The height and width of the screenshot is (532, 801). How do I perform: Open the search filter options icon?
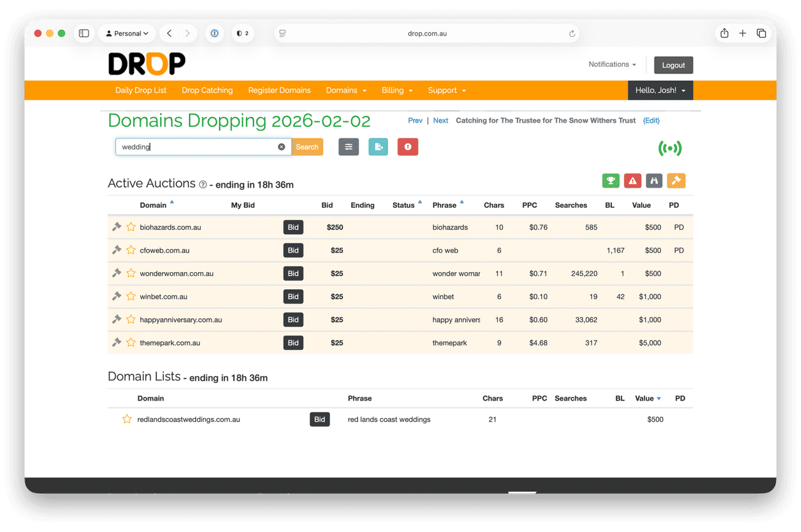point(349,146)
